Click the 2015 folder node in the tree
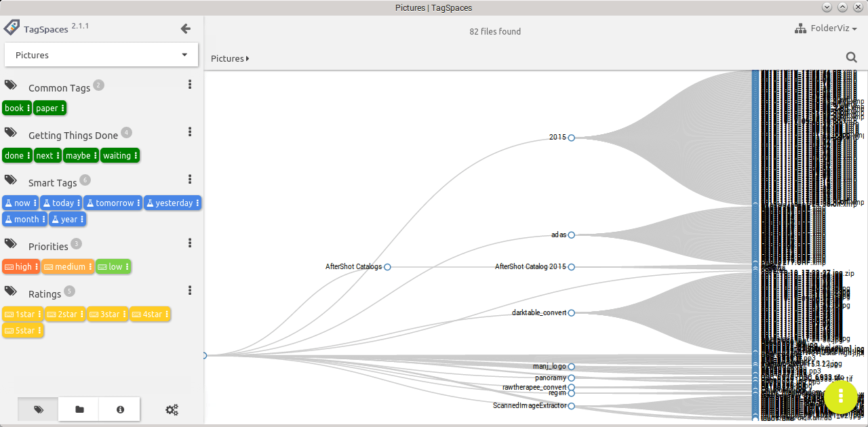 tap(571, 138)
